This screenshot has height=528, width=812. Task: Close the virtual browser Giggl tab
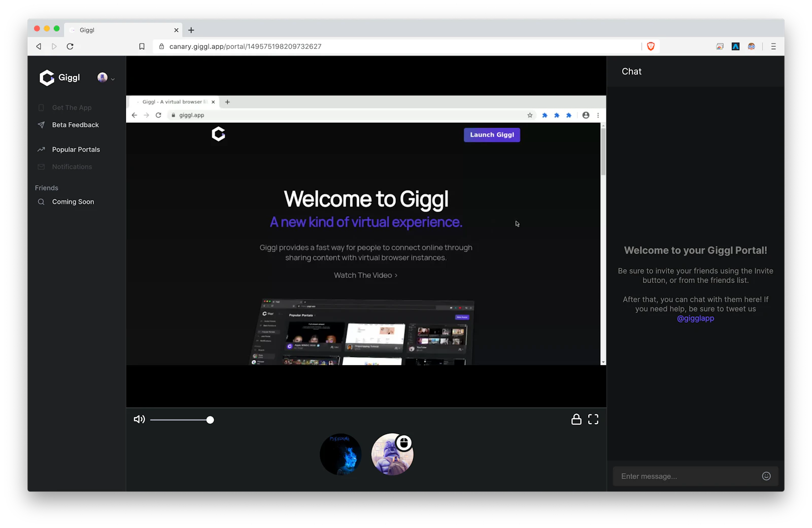point(213,102)
